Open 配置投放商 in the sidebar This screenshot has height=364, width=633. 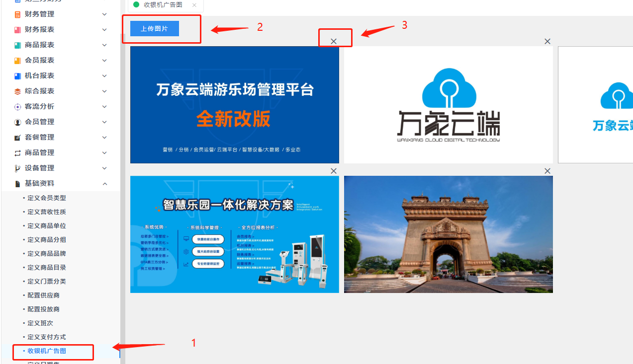coord(44,309)
